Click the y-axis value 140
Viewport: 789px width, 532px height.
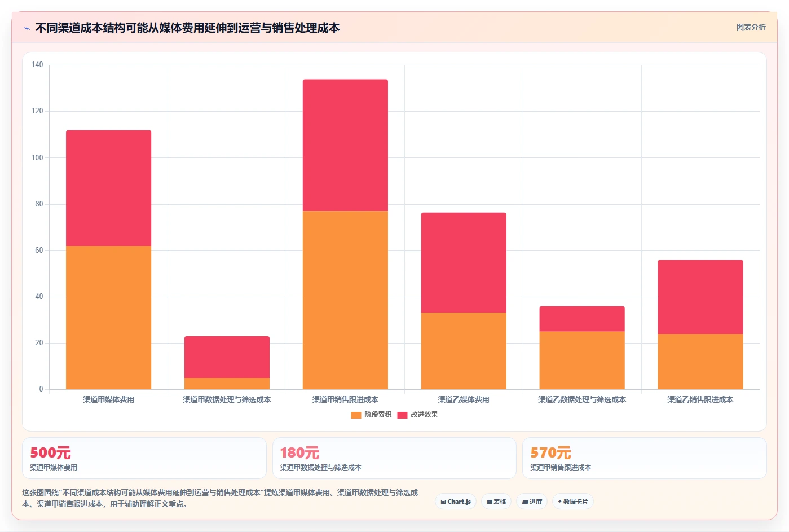pos(37,65)
